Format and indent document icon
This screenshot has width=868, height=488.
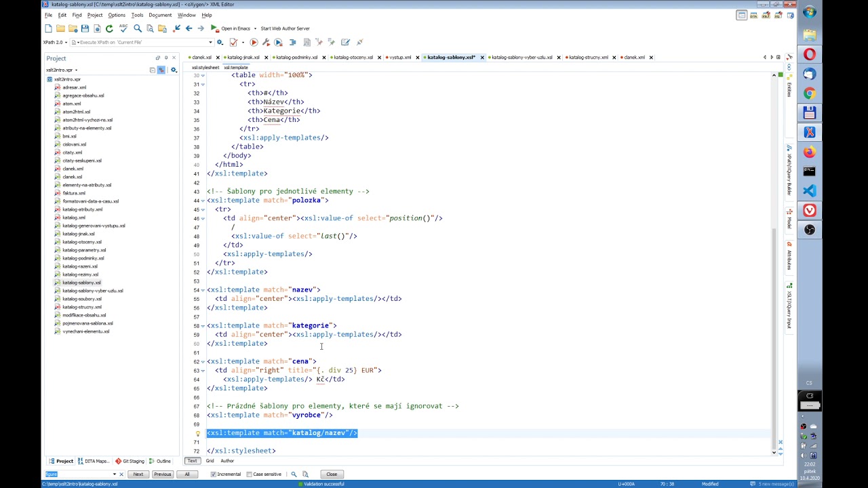point(292,42)
